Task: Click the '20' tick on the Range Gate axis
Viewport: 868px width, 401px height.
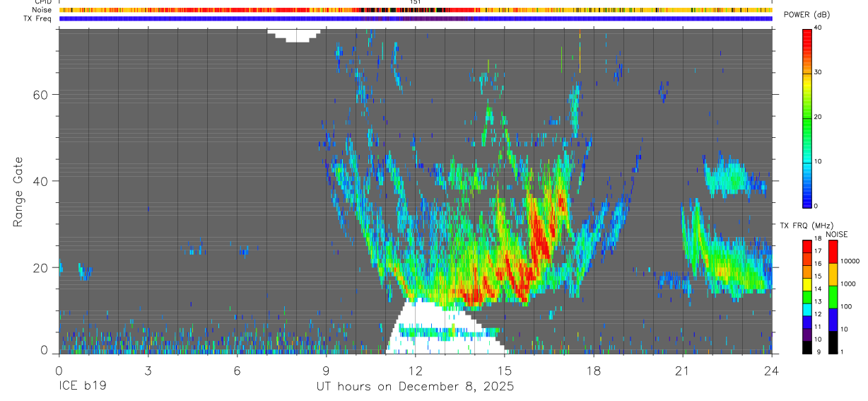Action: [40, 267]
